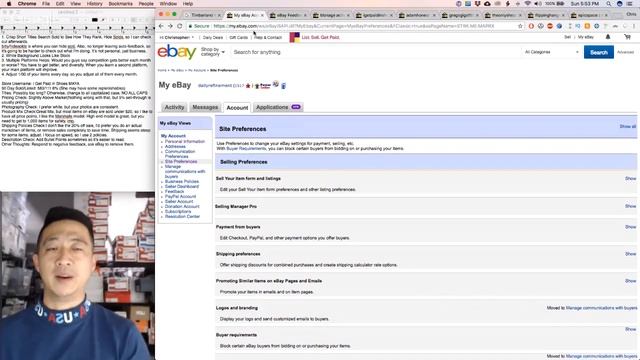Click the Secure lock icon in the address bar

pyautogui.click(x=190, y=26)
